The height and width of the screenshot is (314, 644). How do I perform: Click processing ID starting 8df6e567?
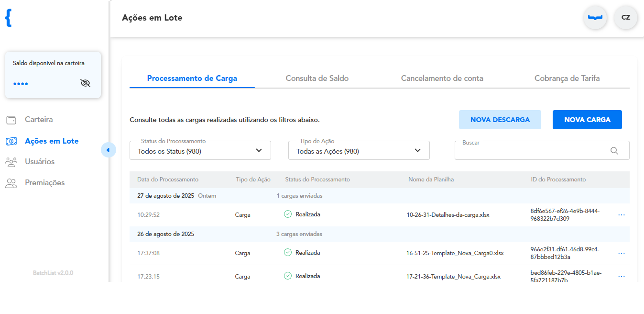point(565,215)
